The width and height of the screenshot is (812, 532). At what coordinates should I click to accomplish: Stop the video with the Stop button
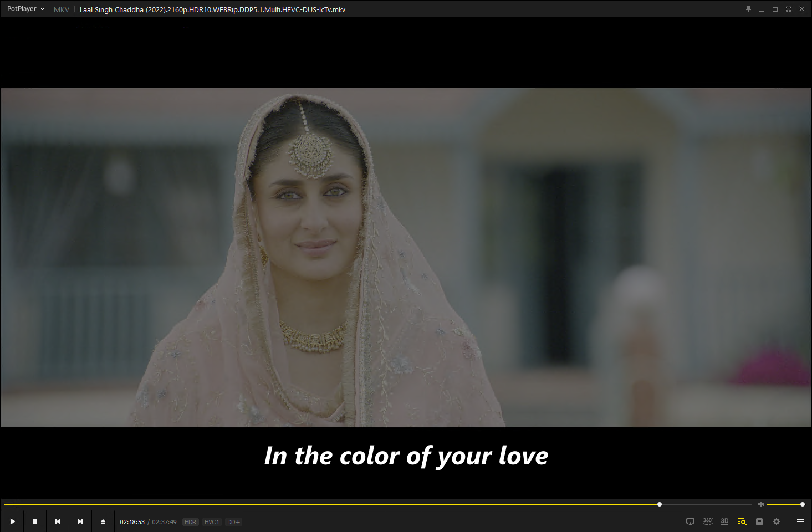[x=35, y=521]
